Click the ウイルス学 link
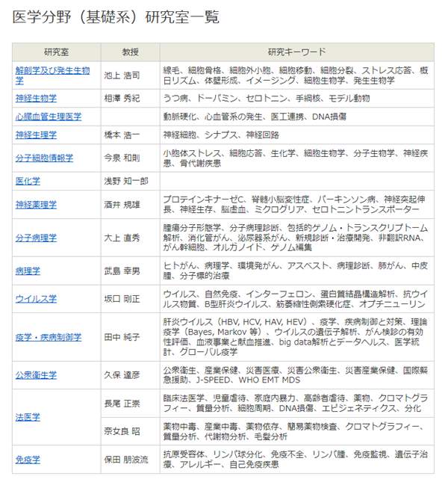 (x=36, y=299)
